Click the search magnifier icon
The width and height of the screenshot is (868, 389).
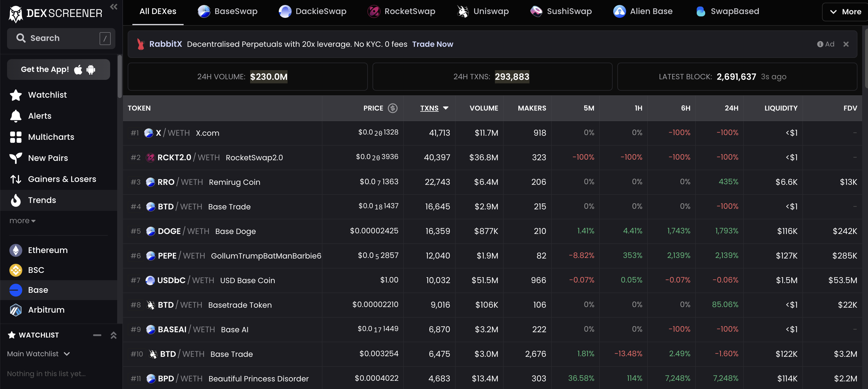click(21, 38)
